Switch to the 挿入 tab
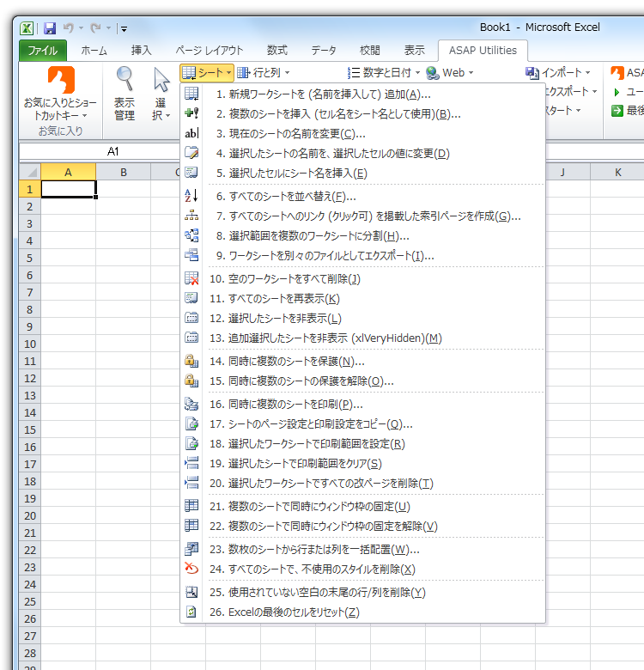Screen dimensions: 644x670 (x=141, y=51)
